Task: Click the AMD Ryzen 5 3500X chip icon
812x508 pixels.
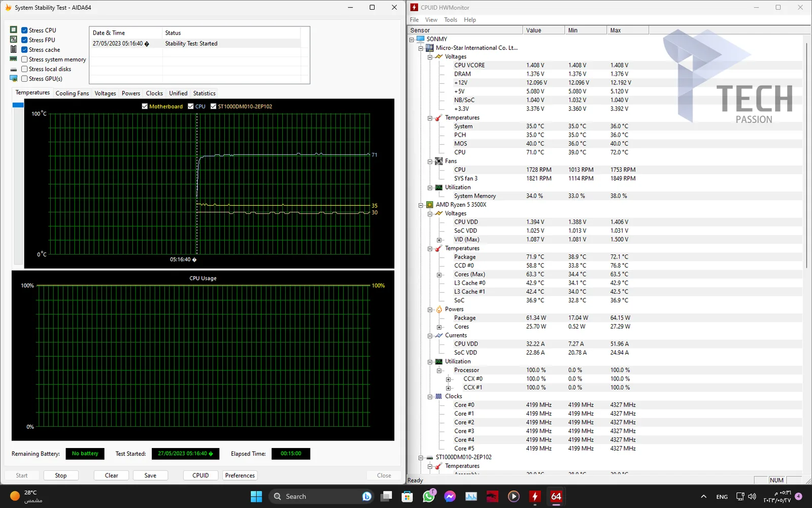Action: point(430,205)
